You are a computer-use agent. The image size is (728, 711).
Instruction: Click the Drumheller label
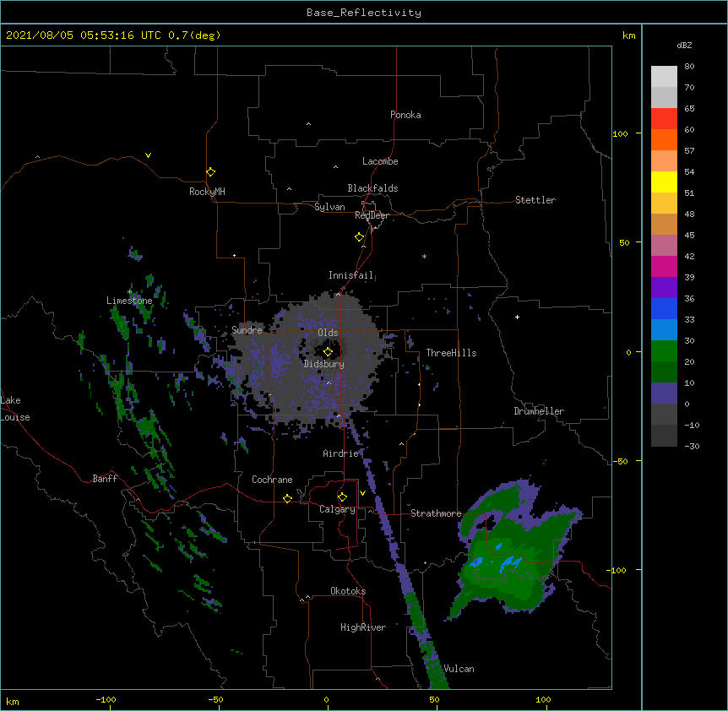pyautogui.click(x=539, y=411)
